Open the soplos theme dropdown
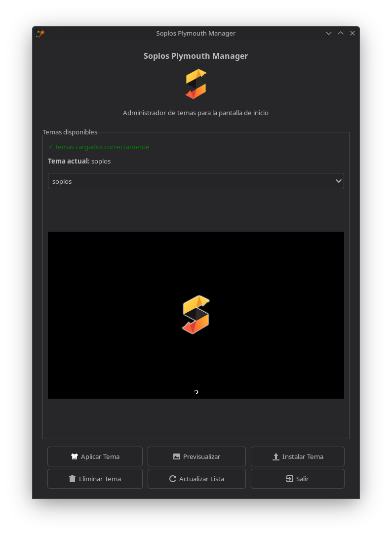Screen dimensions: 392x537 196,181
